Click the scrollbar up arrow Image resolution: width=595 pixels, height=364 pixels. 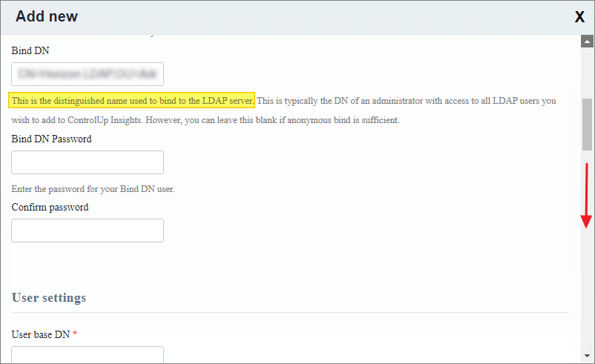587,42
